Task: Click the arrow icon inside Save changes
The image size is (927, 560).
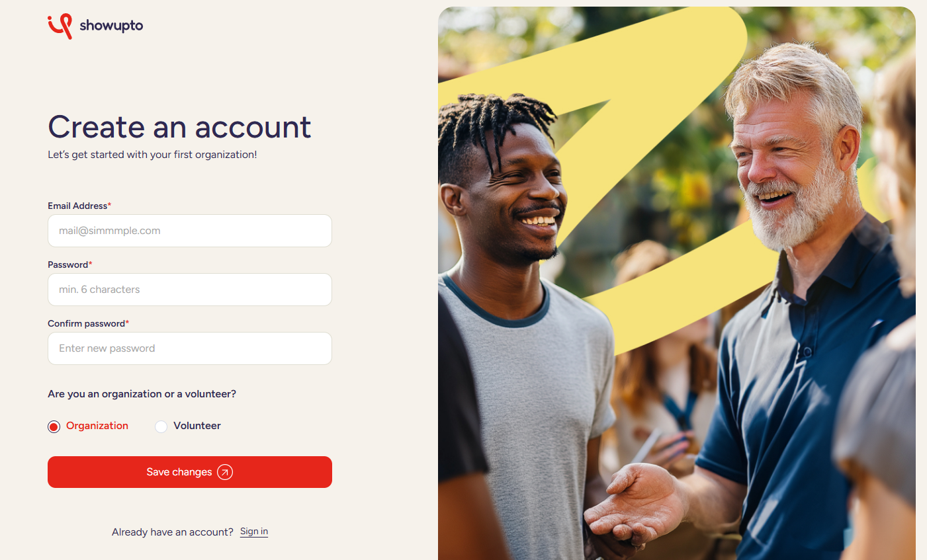Action: (225, 472)
